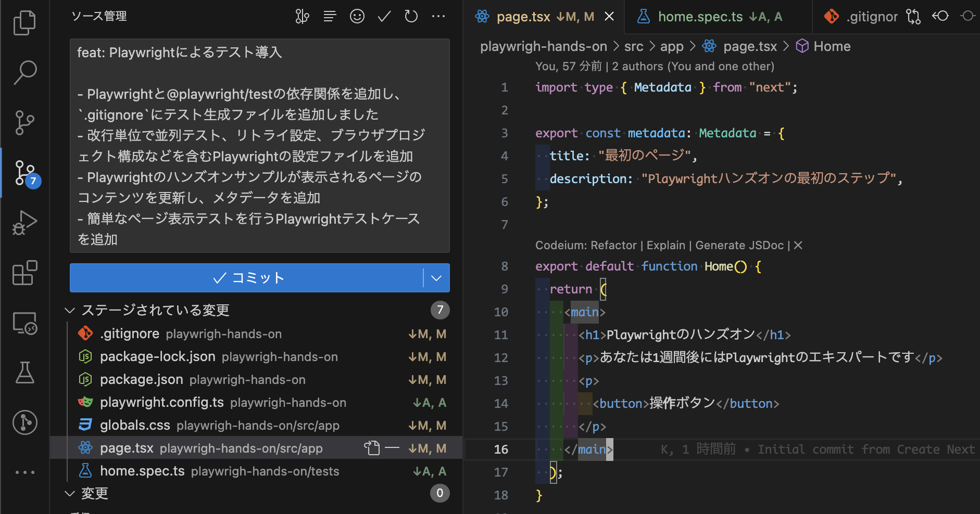Open the source control graph icon
The image size is (980, 514).
click(302, 16)
